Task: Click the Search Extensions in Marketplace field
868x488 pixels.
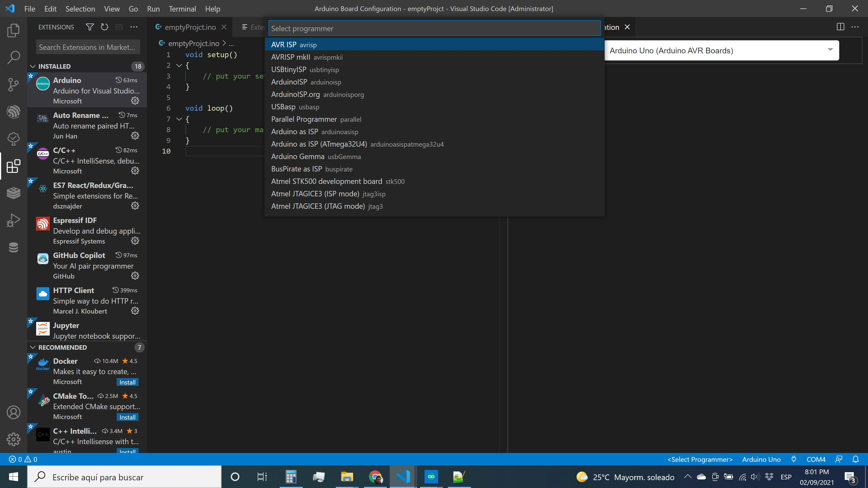Action: (88, 47)
